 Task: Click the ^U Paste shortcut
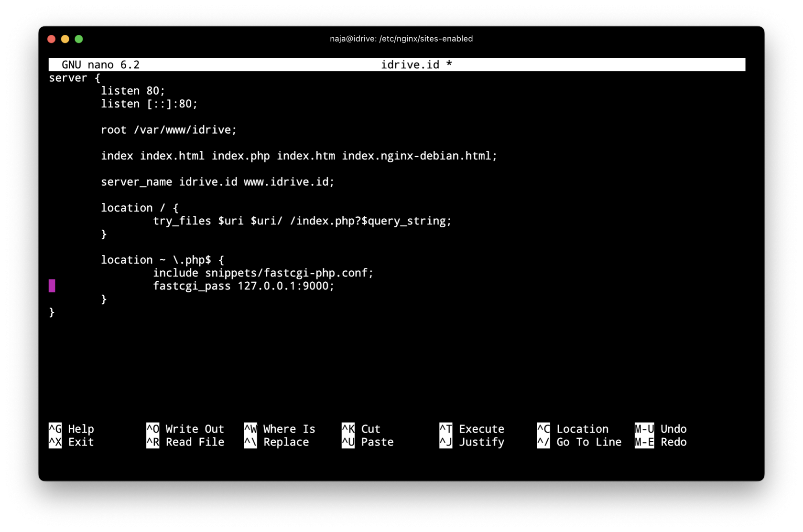pos(368,442)
